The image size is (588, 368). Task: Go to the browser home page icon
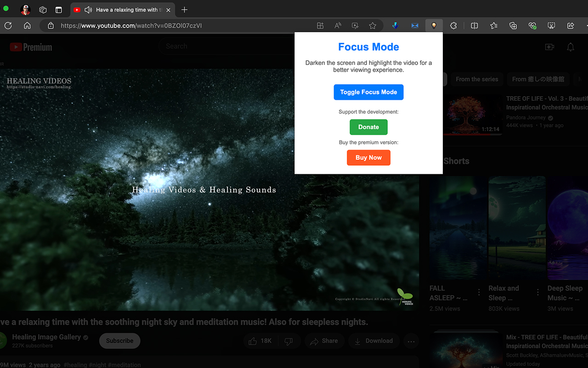(x=27, y=26)
